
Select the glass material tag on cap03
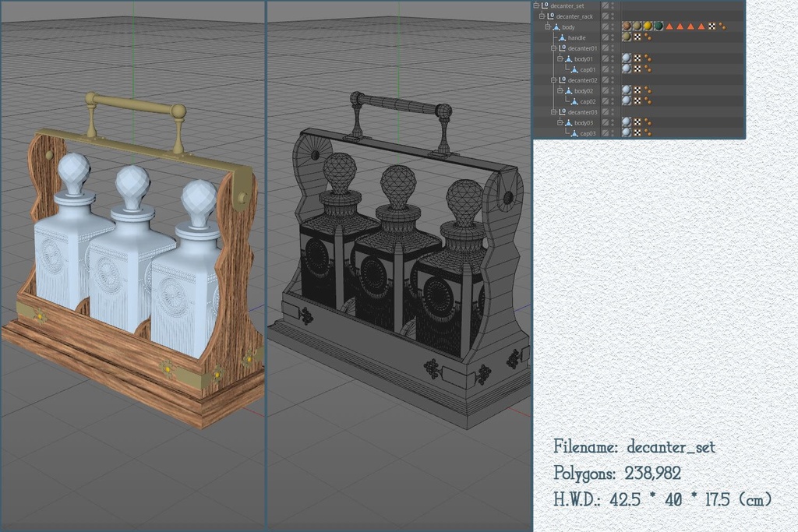[627, 132]
